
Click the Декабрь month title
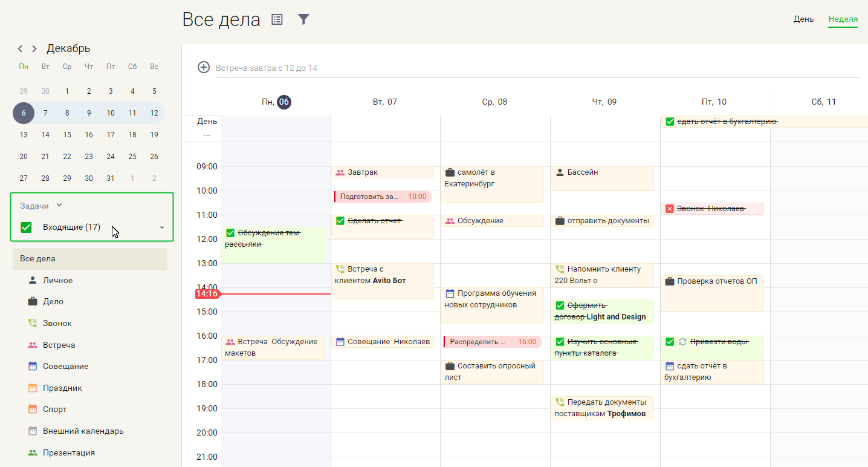pyautogui.click(x=68, y=48)
